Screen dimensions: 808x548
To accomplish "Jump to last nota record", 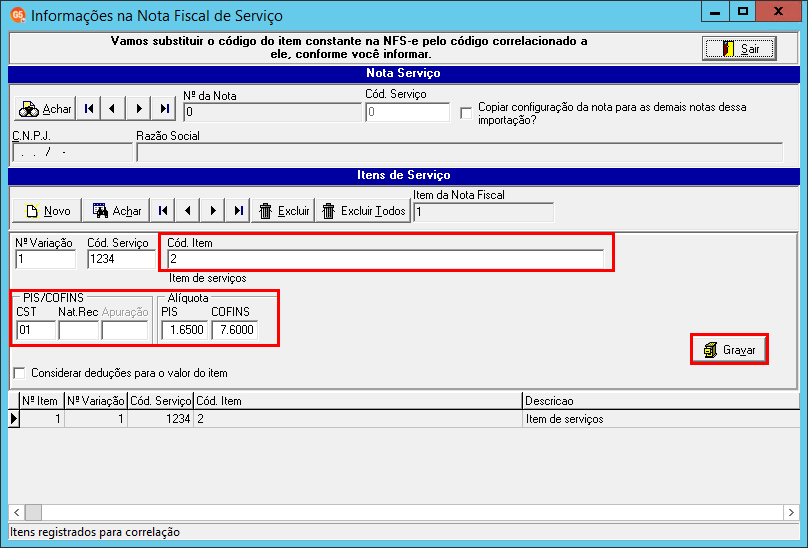I will 163,109.
